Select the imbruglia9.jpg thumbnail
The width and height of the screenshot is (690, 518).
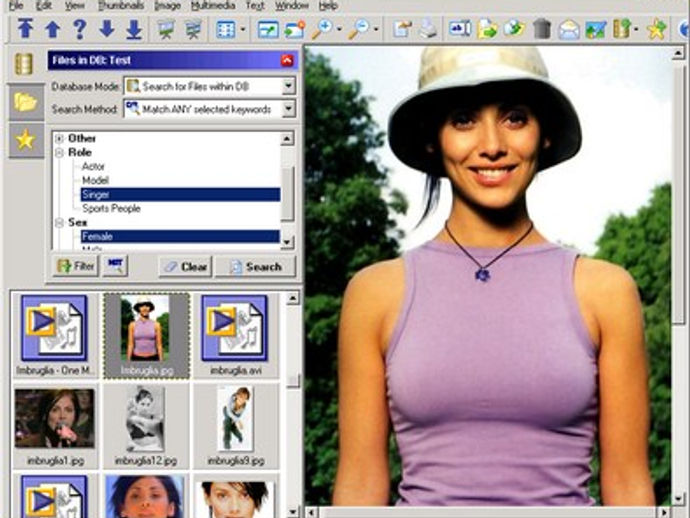[235, 425]
